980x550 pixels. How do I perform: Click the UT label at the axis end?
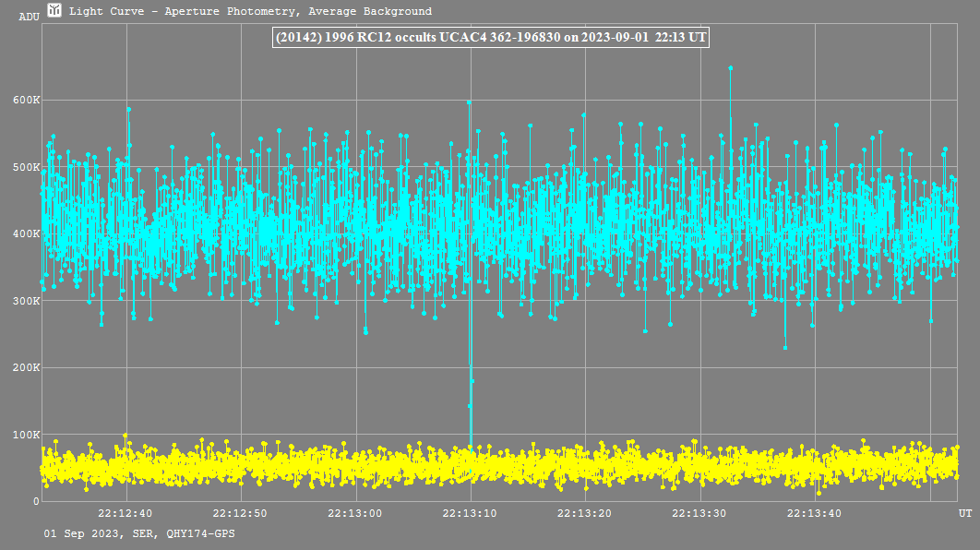pos(964,513)
